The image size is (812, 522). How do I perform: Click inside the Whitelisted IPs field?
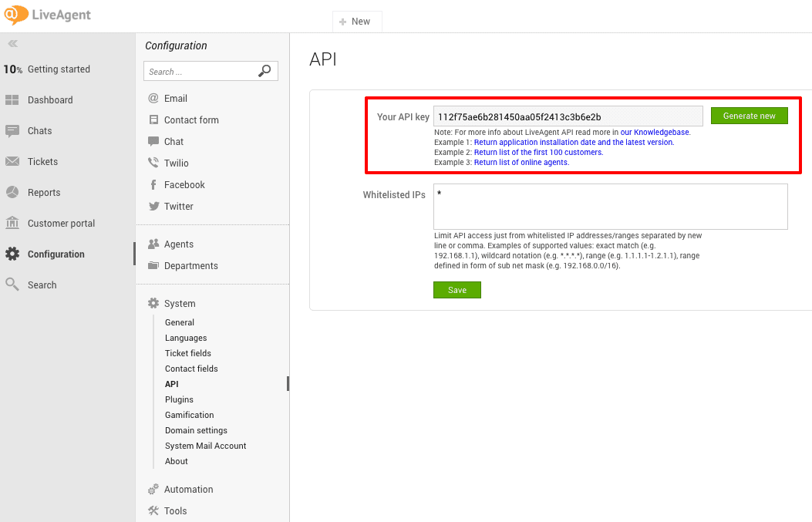click(609, 206)
